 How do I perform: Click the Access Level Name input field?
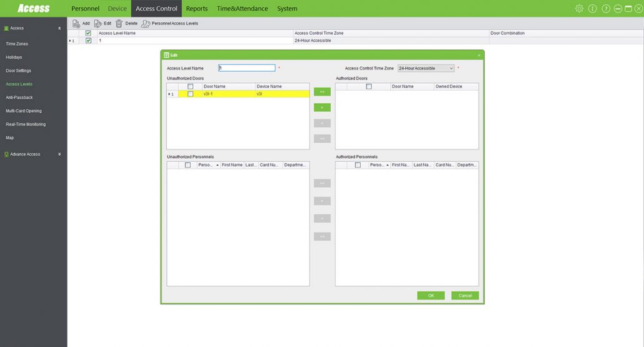coord(246,68)
